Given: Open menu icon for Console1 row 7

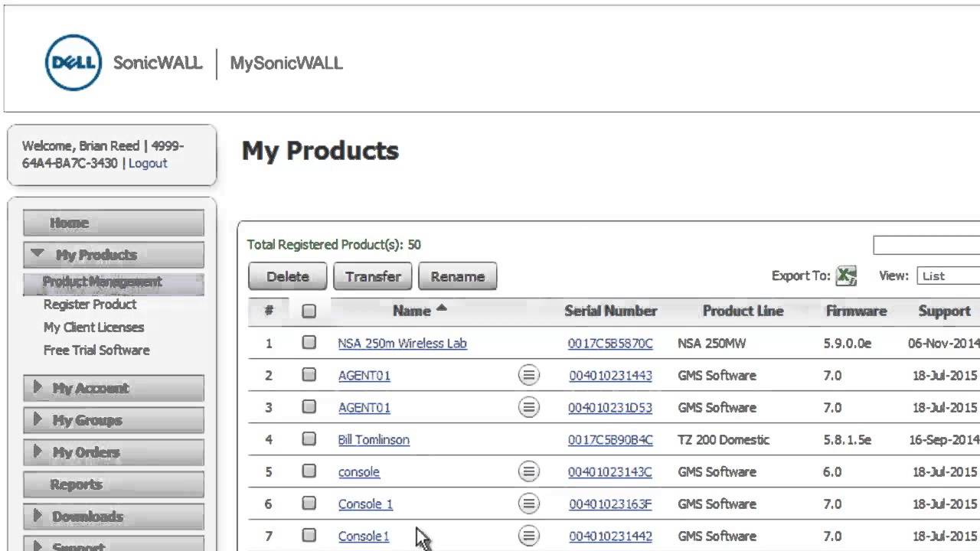Looking at the screenshot, I should (528, 536).
